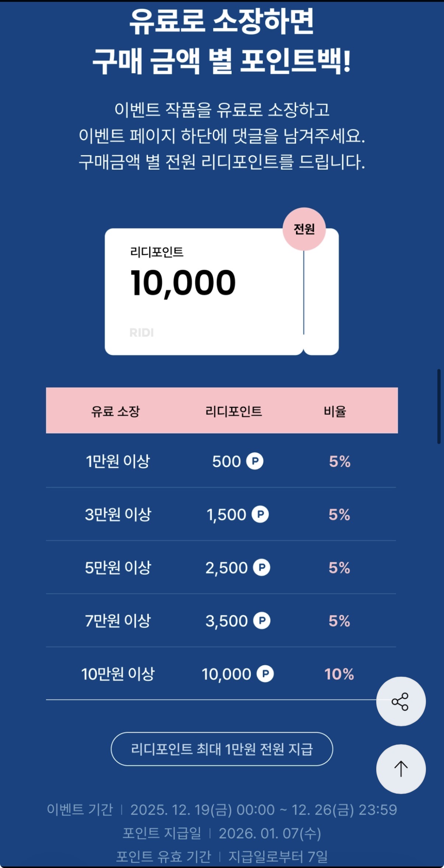Select the 비율 column header
This screenshot has height=868, width=444.
point(335,411)
